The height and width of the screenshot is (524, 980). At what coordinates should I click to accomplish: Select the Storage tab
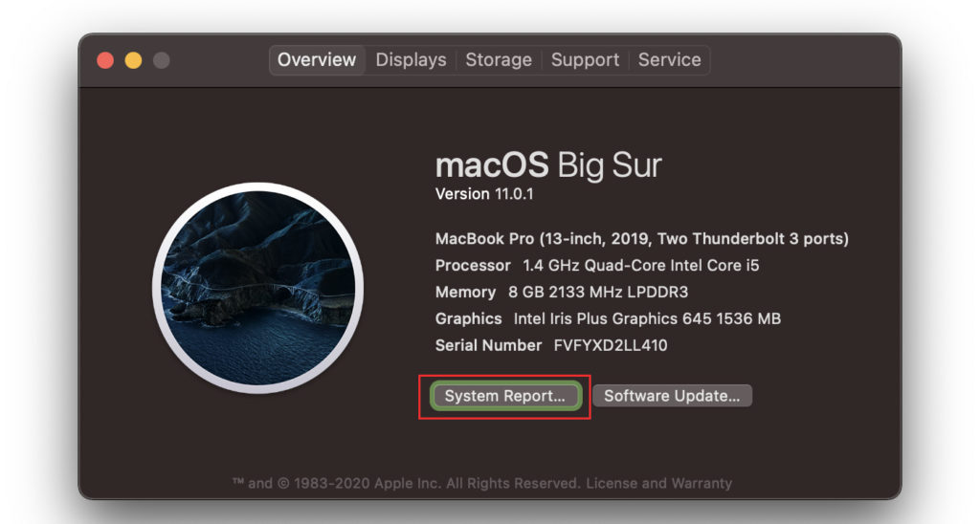click(498, 59)
